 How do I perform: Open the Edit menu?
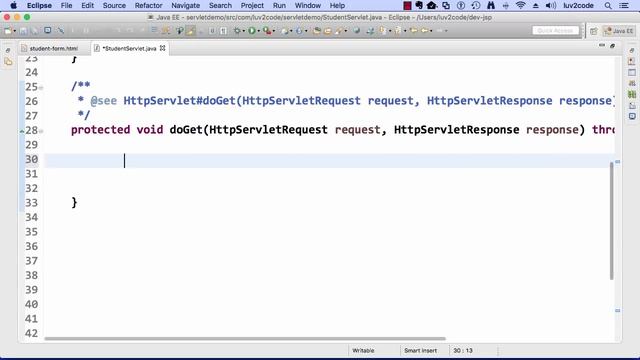tap(87, 5)
